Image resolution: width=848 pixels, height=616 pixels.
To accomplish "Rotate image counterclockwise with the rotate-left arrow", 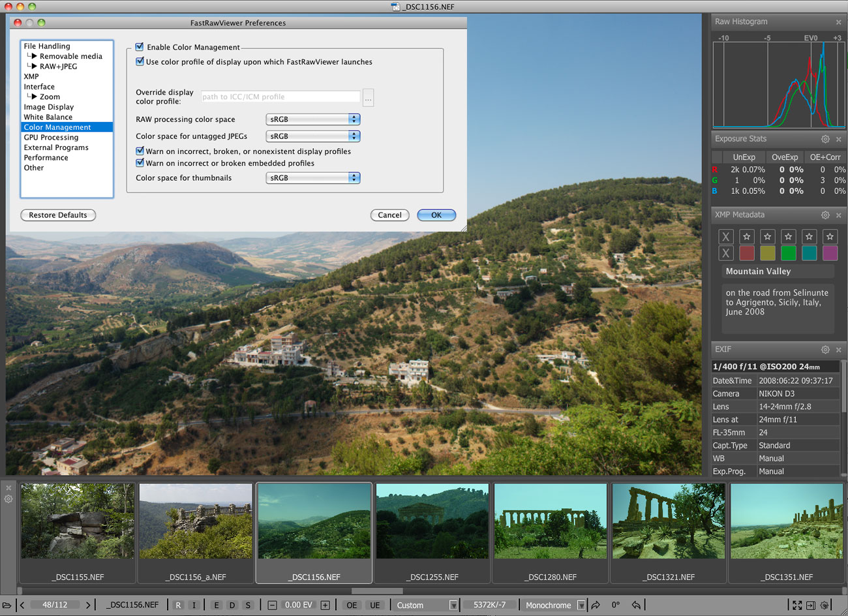I will click(636, 605).
